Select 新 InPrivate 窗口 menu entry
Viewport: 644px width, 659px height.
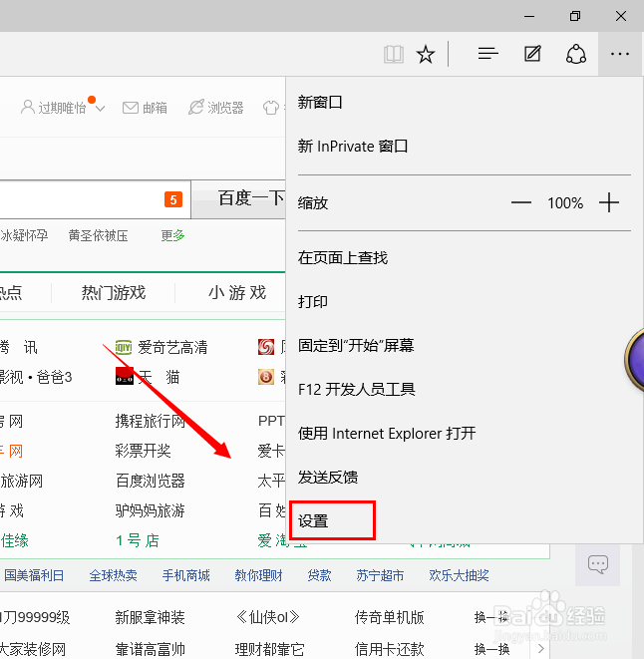click(x=353, y=147)
